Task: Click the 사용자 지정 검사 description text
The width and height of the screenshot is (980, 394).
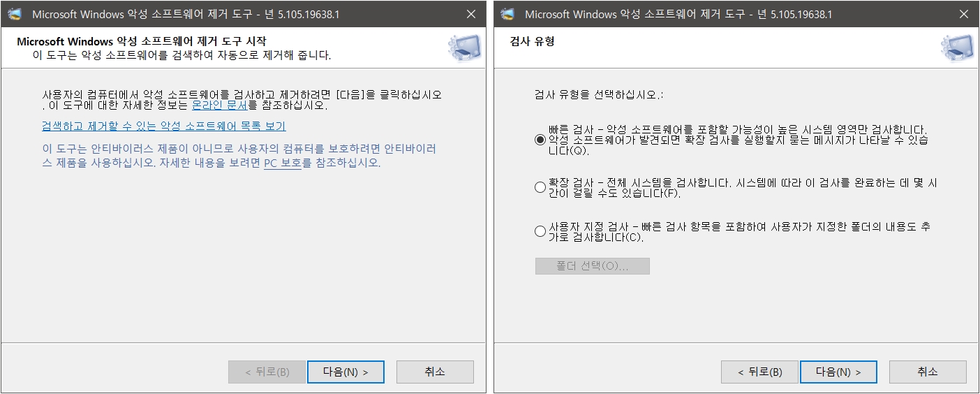Action: pyautogui.click(x=740, y=231)
